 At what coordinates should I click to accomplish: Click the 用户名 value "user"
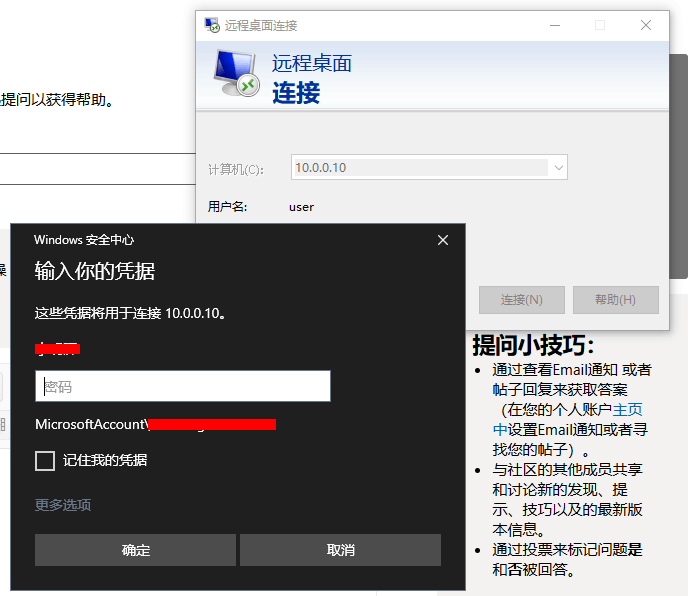[x=301, y=207]
